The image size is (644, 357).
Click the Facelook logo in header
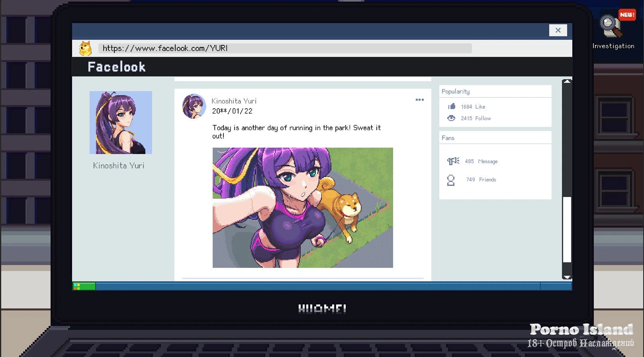point(117,67)
